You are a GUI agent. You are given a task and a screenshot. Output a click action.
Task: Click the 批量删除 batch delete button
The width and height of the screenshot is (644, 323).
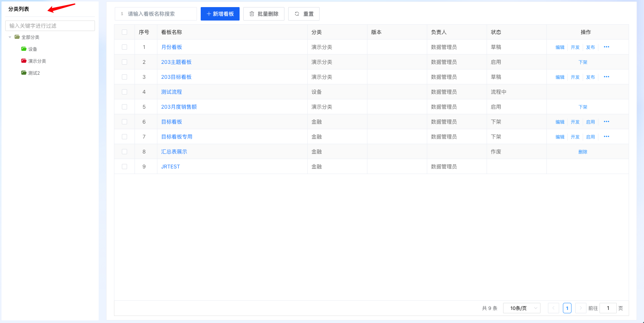click(x=264, y=14)
